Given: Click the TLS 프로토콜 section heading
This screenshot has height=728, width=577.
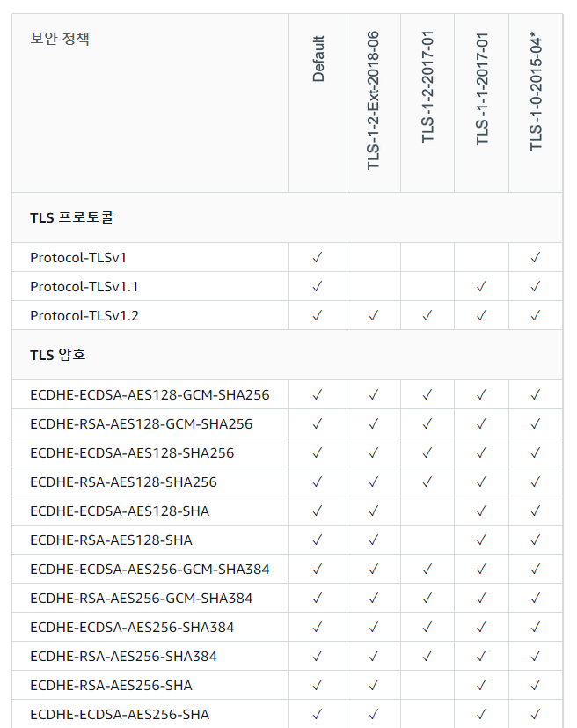Looking at the screenshot, I should [x=72, y=217].
